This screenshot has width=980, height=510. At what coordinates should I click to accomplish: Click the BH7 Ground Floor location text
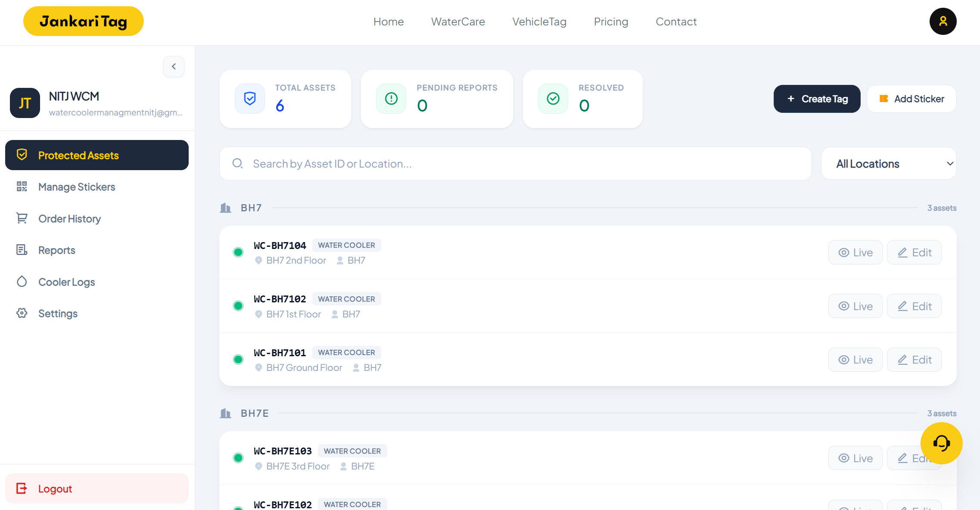click(304, 367)
